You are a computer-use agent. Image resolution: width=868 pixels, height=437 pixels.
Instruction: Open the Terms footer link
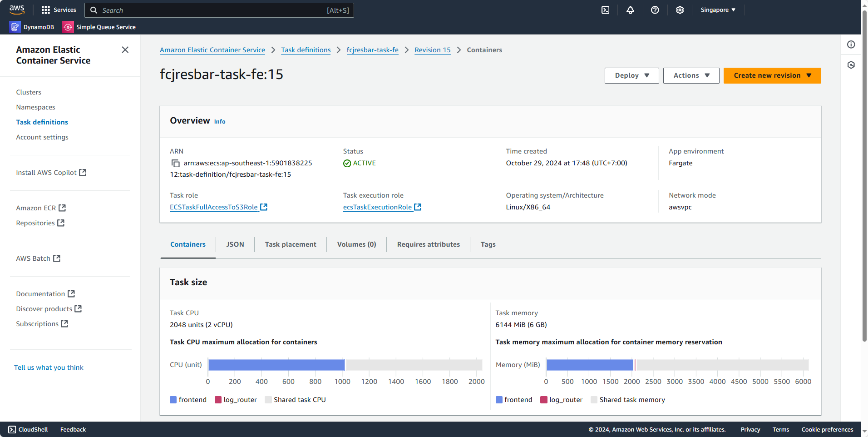(781, 429)
